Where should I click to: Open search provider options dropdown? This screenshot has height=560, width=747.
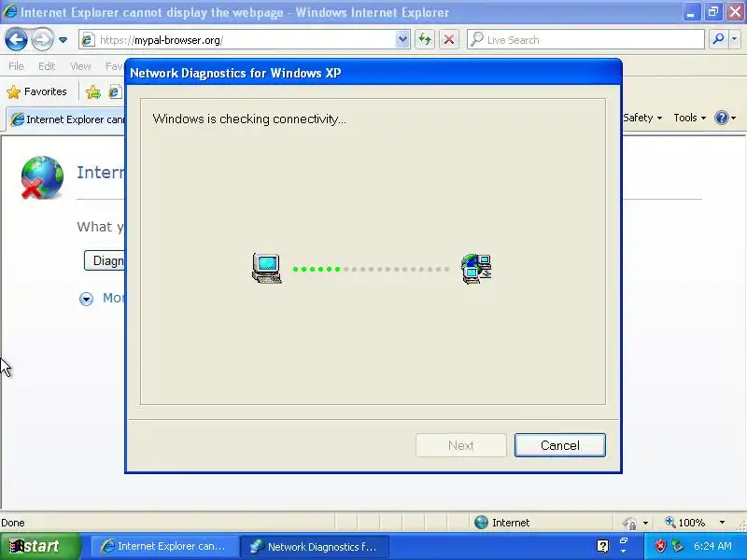point(734,39)
